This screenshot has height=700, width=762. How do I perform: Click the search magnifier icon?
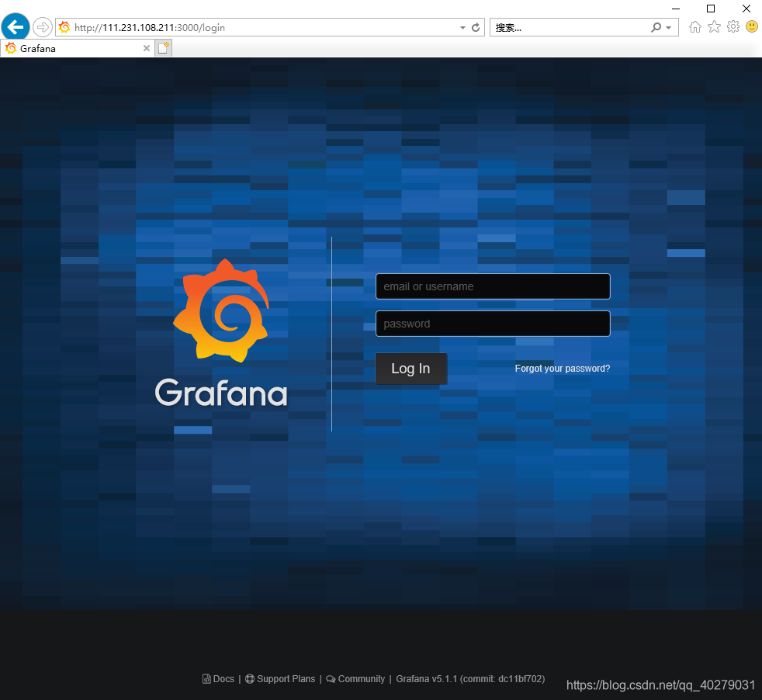pos(656,28)
